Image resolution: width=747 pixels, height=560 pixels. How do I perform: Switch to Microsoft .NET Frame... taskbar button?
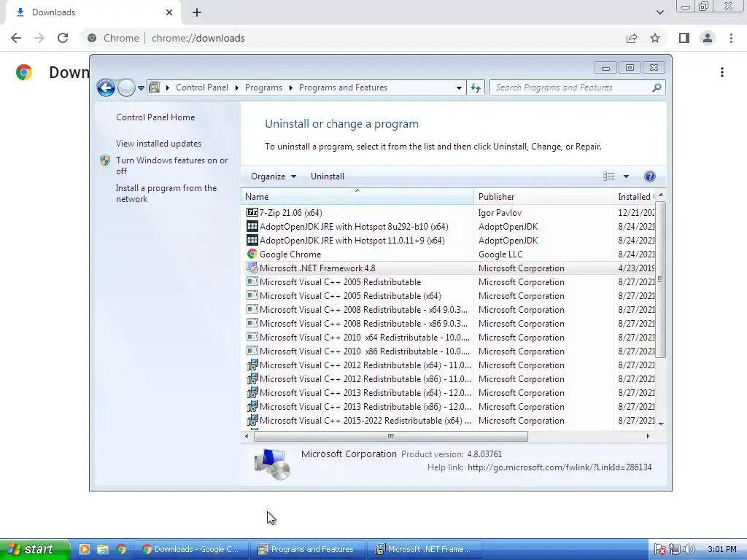424,549
